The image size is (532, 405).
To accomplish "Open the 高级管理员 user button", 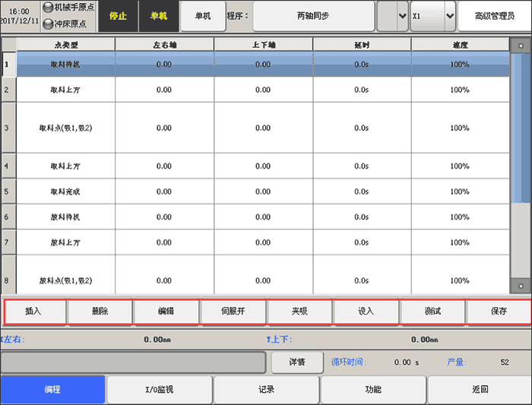I will (x=494, y=16).
